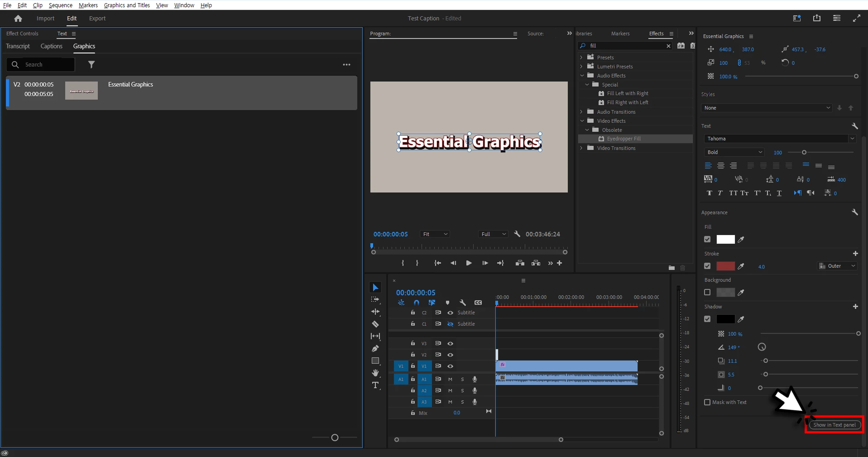The image size is (868, 457).
Task: Go to the Home screen icon
Action: [18, 19]
